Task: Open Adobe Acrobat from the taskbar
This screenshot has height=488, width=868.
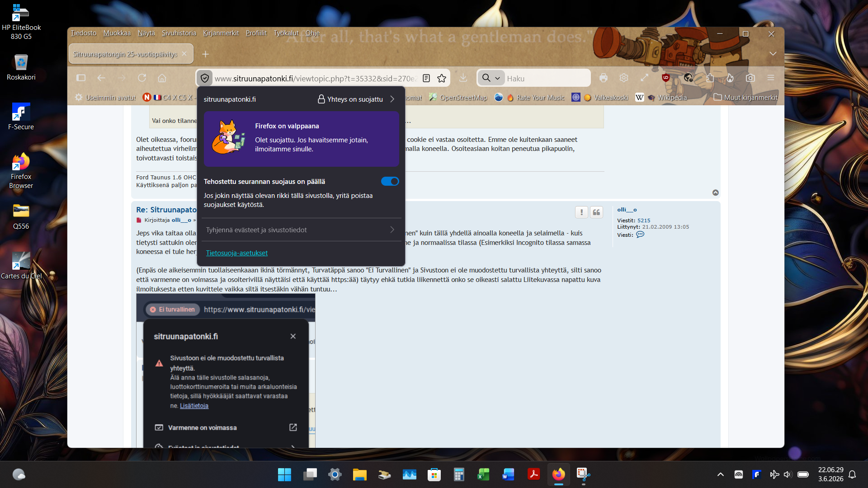Action: (533, 474)
